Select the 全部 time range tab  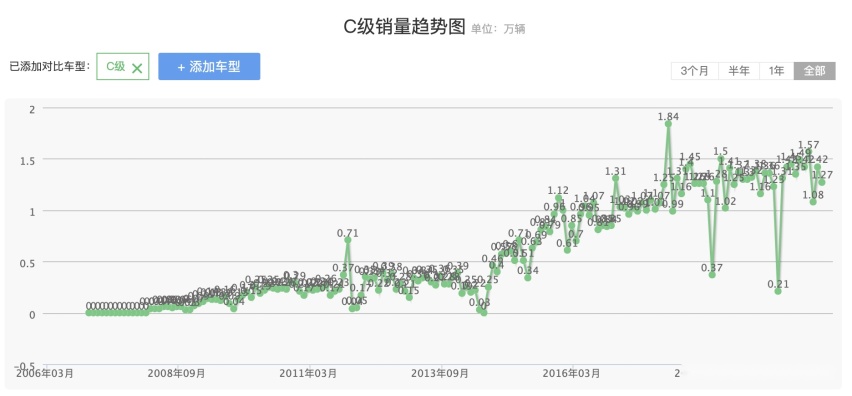click(x=815, y=71)
